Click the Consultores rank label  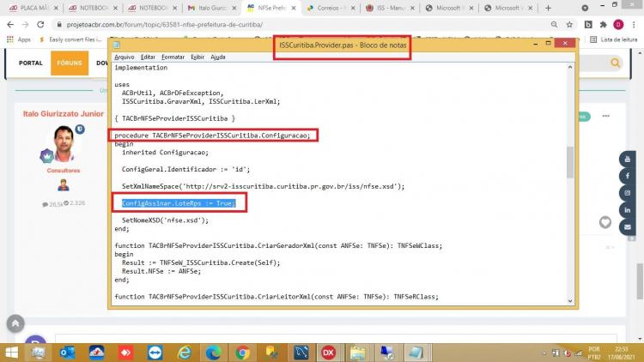point(64,171)
